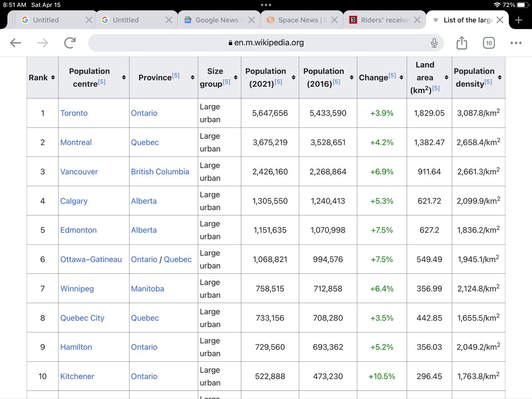Open footnote [5] beside Population centre header
Image resolution: width=532 pixels, height=399 pixels.
102,82
